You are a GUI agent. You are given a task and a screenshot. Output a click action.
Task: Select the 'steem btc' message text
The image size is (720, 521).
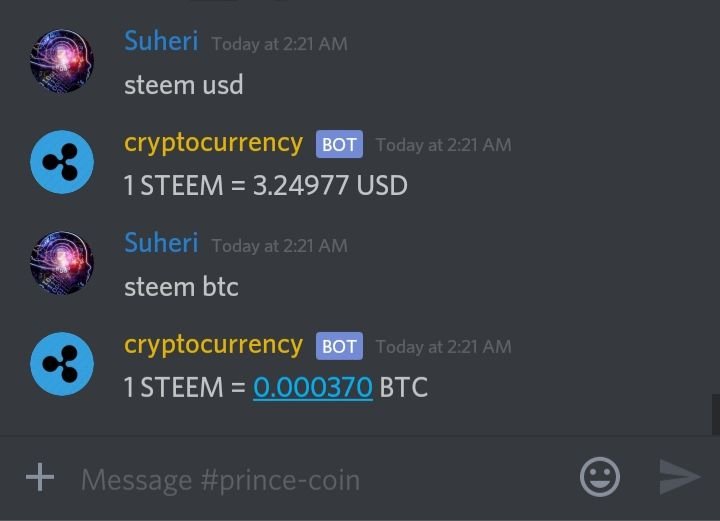pos(181,287)
